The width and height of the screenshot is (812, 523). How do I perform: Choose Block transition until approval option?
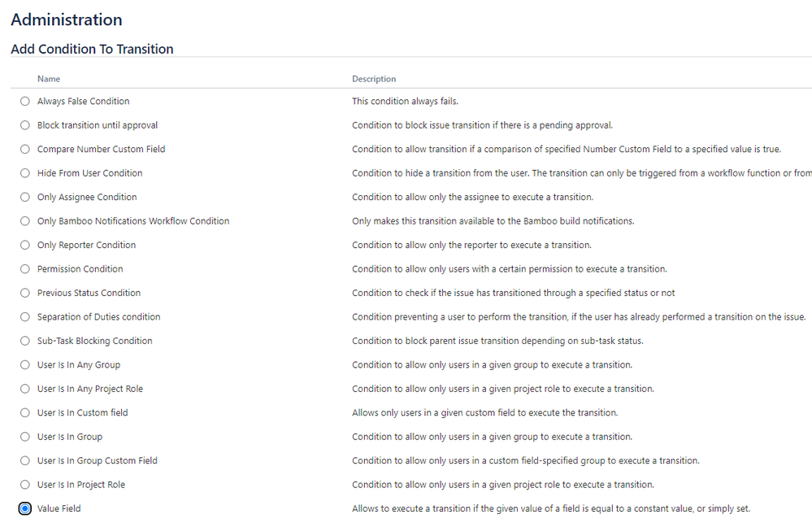tap(25, 125)
